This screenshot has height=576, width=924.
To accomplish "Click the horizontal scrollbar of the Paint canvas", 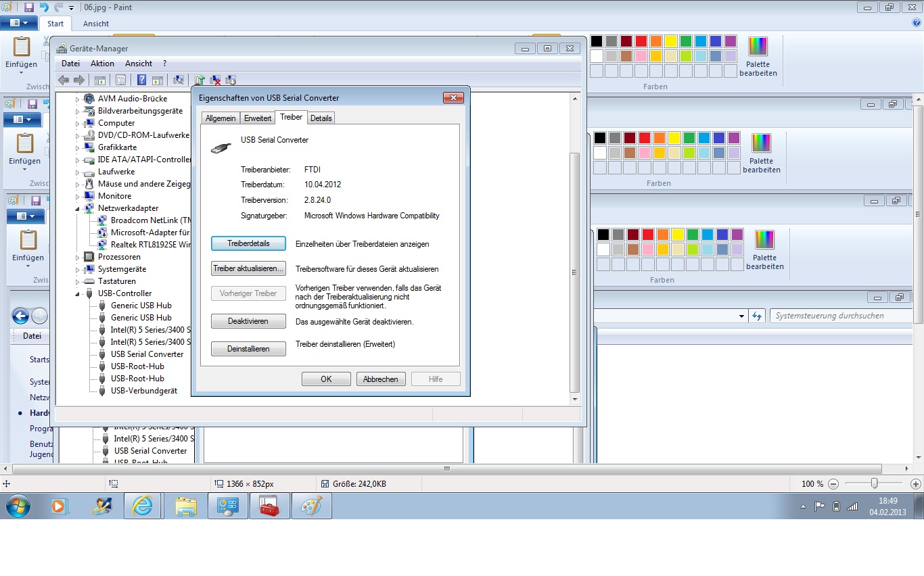I will tap(446, 469).
